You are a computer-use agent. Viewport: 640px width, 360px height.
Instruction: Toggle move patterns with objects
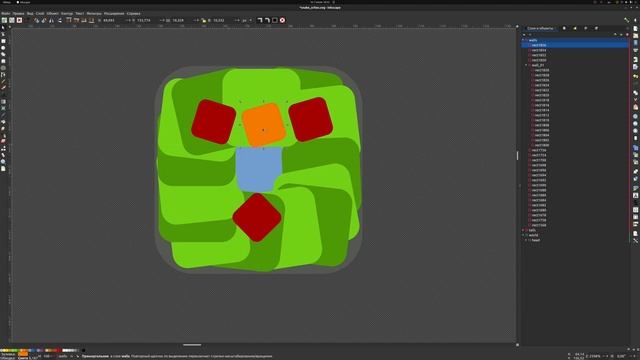point(282,20)
